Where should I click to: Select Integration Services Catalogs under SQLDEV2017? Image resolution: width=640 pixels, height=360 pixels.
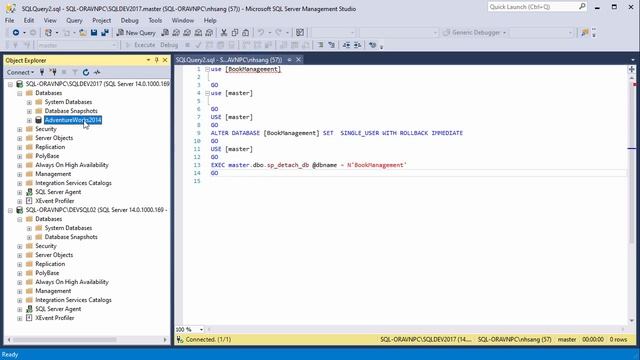coord(73,183)
